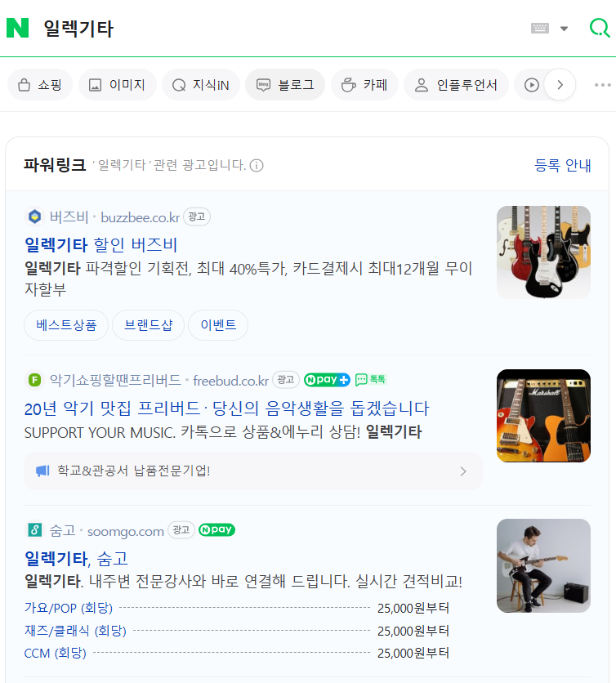Open the CCM (회당) price link

[x=56, y=653]
